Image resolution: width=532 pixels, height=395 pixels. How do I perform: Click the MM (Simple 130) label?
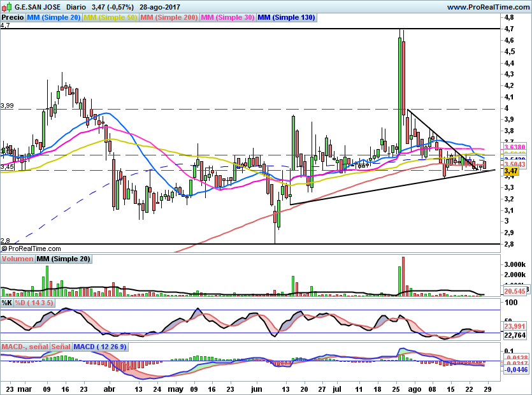click(286, 18)
